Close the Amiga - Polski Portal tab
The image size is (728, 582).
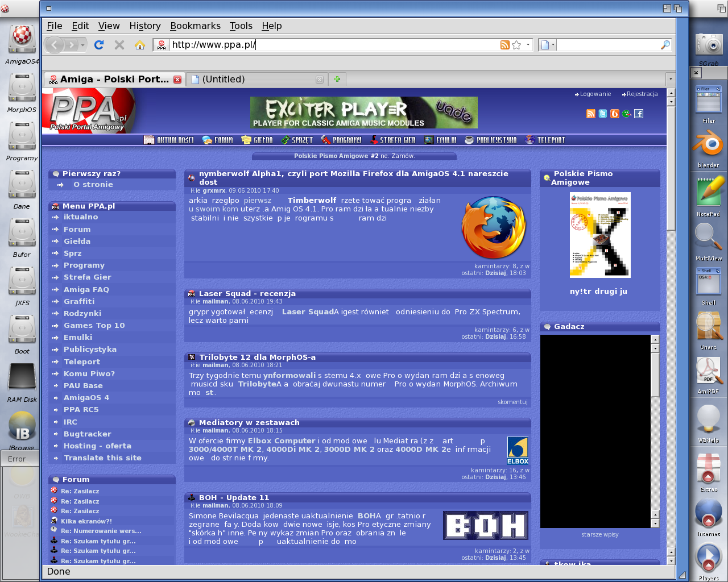(177, 80)
